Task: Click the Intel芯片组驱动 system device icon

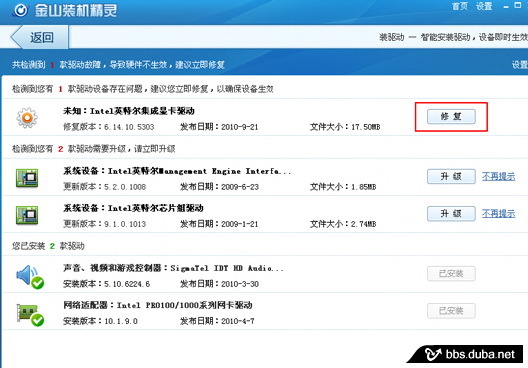Action: pyautogui.click(x=27, y=215)
